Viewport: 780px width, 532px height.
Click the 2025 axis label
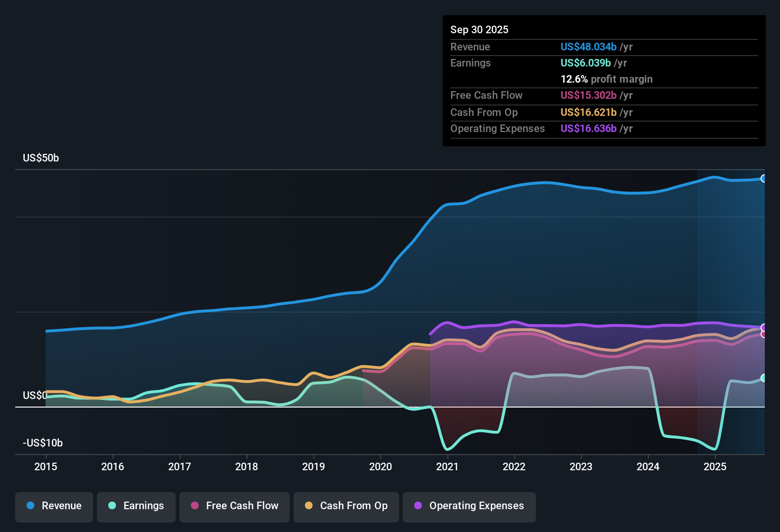pos(716,467)
